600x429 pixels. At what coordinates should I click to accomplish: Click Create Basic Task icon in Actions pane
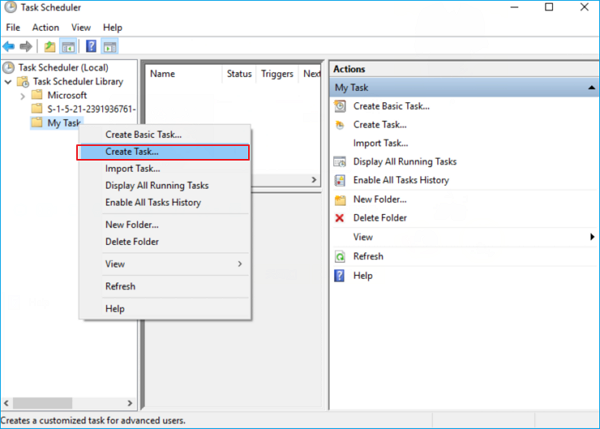tap(340, 106)
